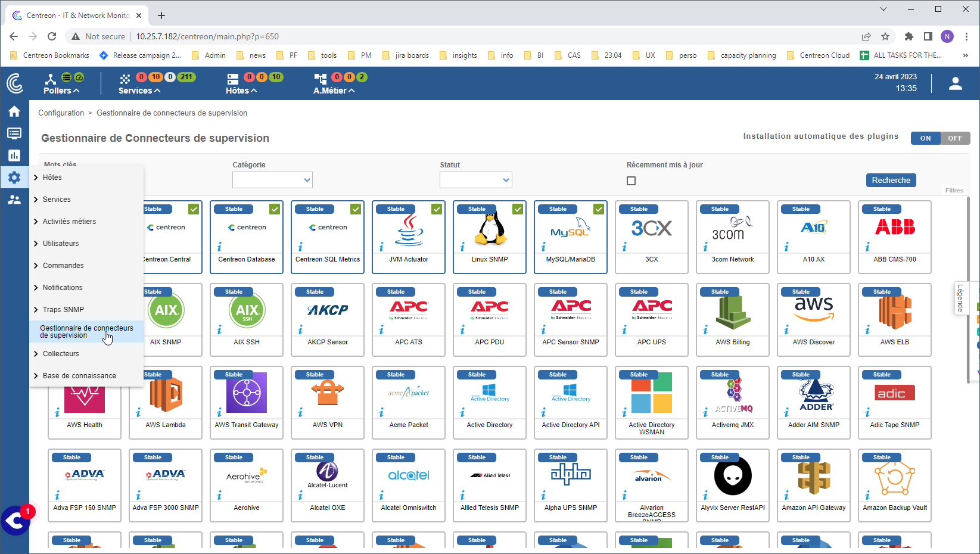
Task: Open the Alcatel OXE connector card
Action: pos(328,485)
